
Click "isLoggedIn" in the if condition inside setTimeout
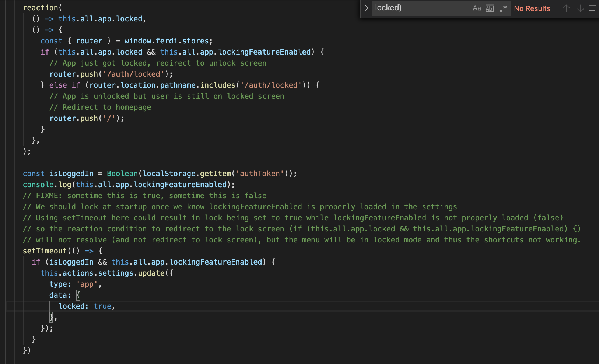point(71,262)
